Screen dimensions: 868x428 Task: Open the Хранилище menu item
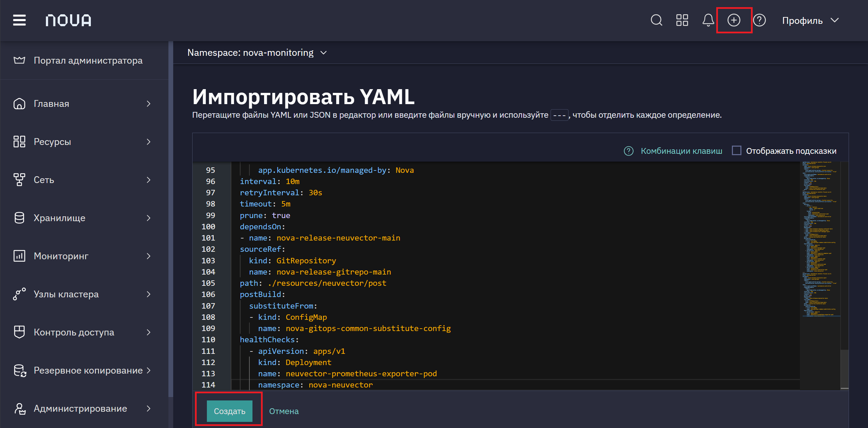(x=84, y=218)
